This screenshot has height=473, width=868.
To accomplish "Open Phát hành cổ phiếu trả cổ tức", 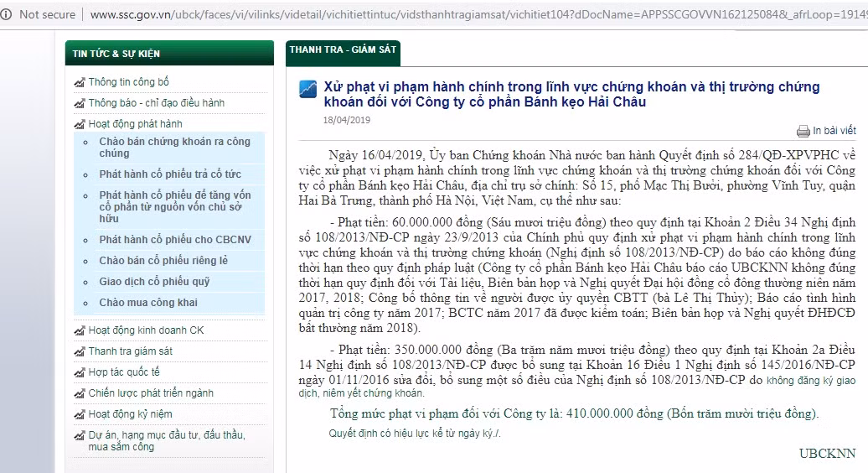I will point(170,174).
